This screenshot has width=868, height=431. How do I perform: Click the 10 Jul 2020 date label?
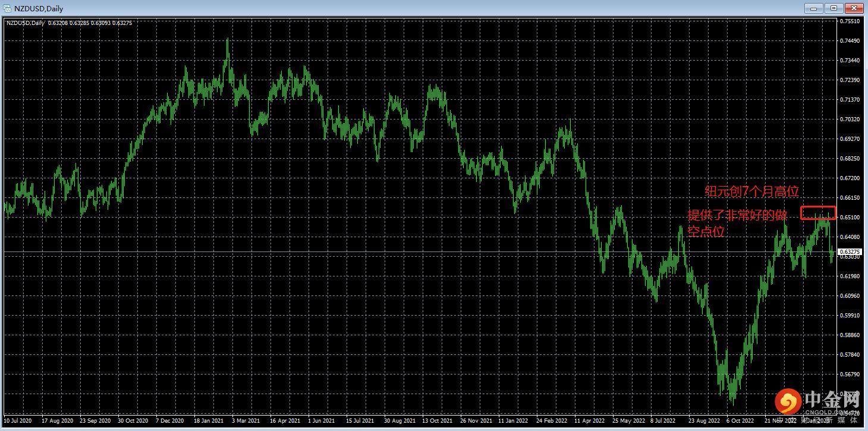coord(18,421)
